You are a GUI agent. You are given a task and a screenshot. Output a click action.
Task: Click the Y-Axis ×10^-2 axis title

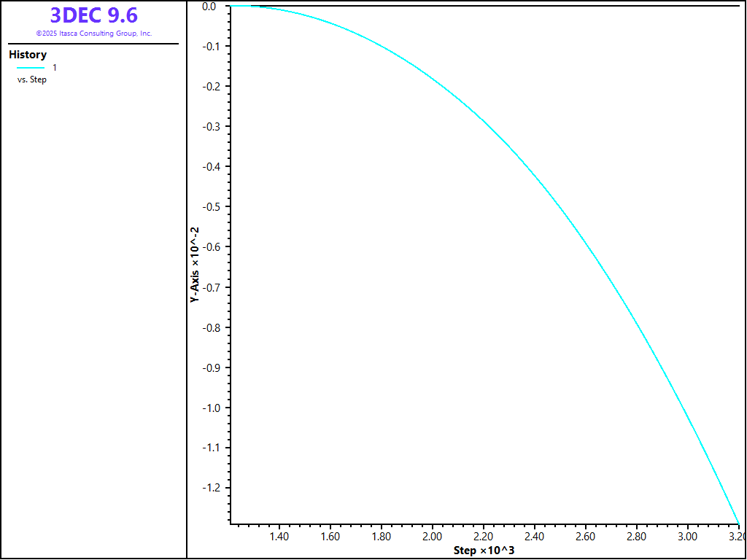195,265
